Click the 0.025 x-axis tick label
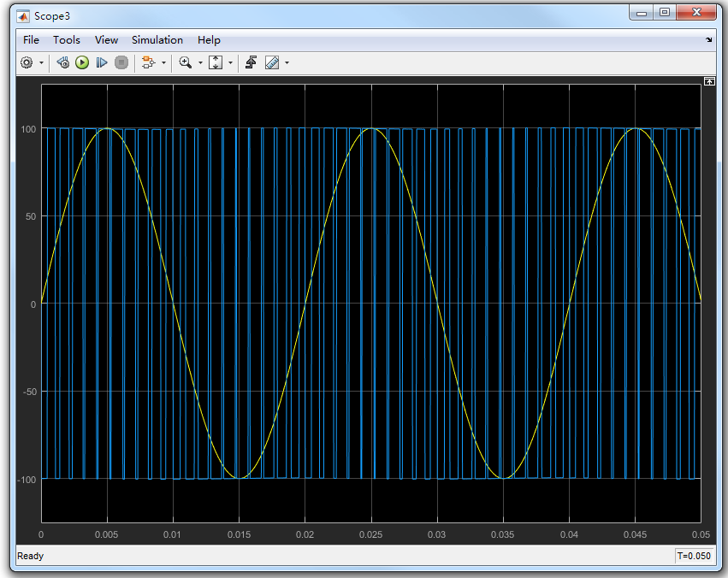The image size is (728, 578). 370,534
